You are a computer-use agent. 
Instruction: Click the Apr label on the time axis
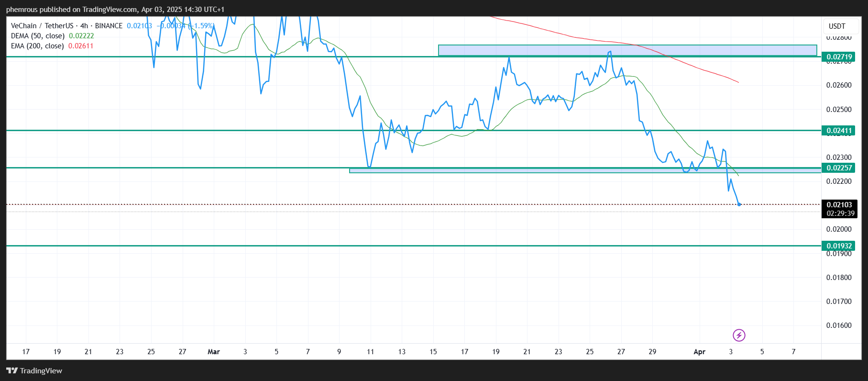(x=699, y=352)
